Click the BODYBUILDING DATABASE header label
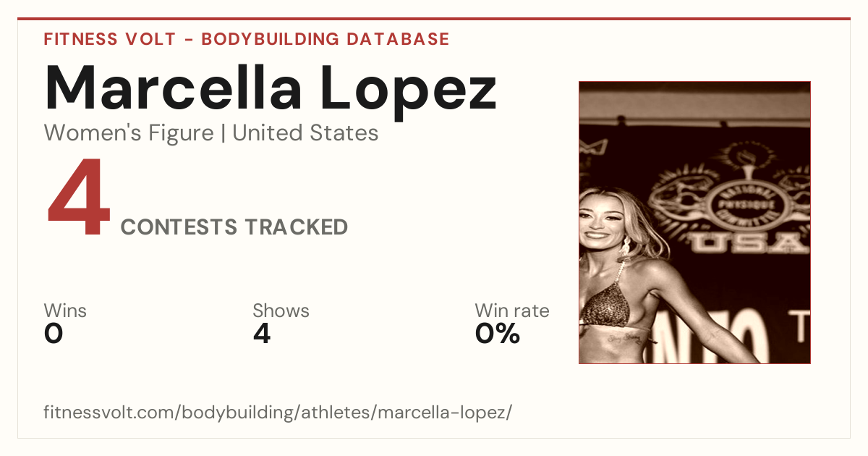The image size is (868, 456). (x=325, y=39)
